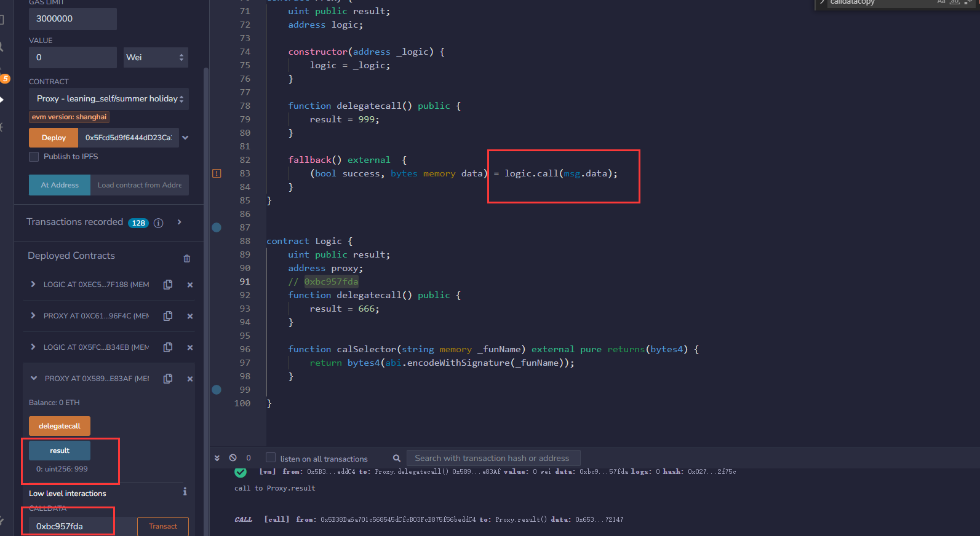Toggle breakpoint dot at line 87
Image resolution: width=980 pixels, height=536 pixels.
tap(217, 227)
